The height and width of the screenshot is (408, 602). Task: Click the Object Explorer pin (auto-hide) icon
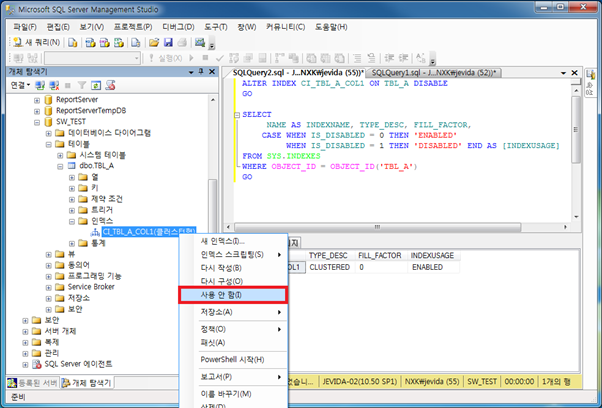(201, 72)
